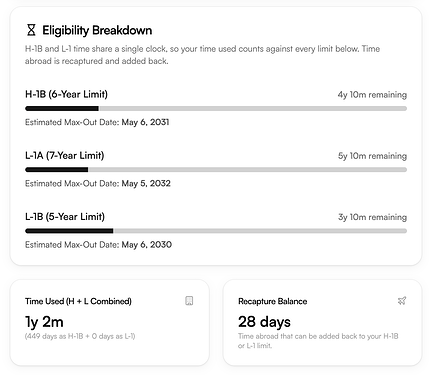Click the 1y 2m time used value
This screenshot has width=429, height=375.
[x=44, y=322]
